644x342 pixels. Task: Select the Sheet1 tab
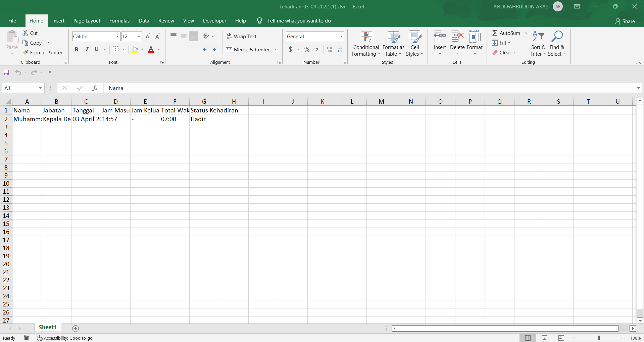(x=48, y=327)
